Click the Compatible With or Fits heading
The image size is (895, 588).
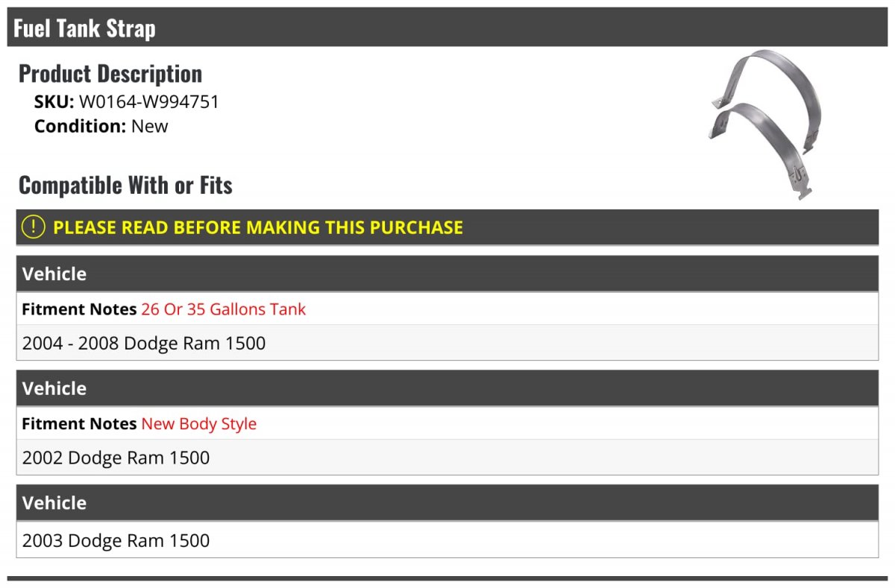(125, 185)
